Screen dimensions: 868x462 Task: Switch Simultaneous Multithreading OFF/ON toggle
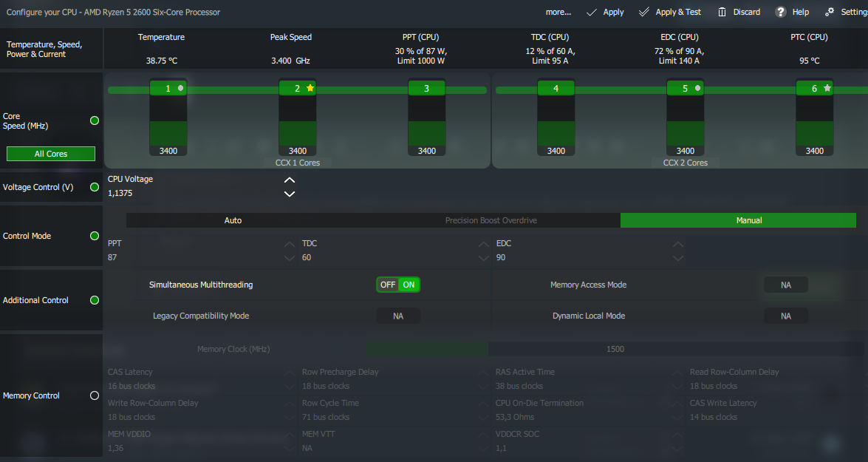pos(398,285)
